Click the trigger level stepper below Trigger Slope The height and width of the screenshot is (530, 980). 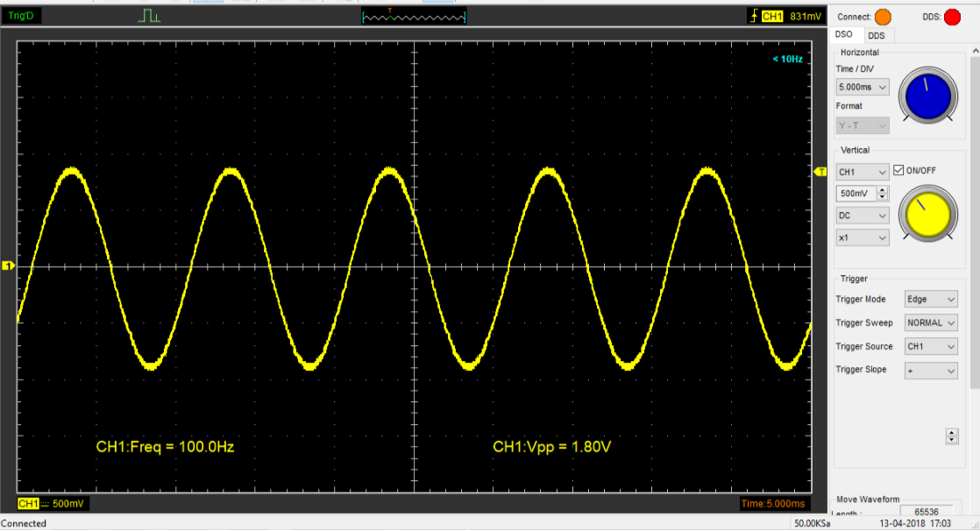(x=951, y=436)
